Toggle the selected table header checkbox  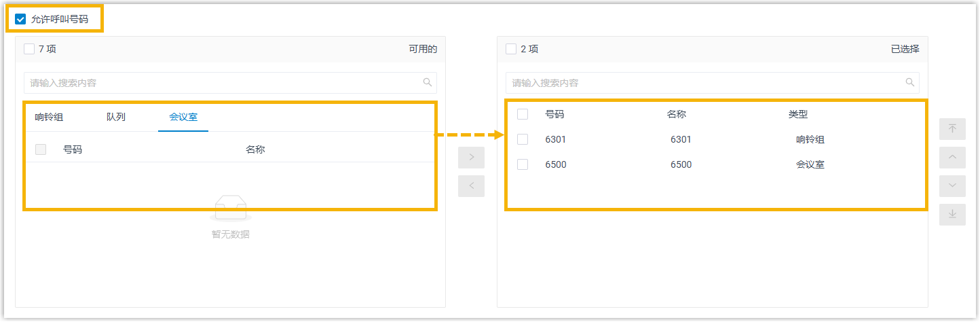coord(523,114)
